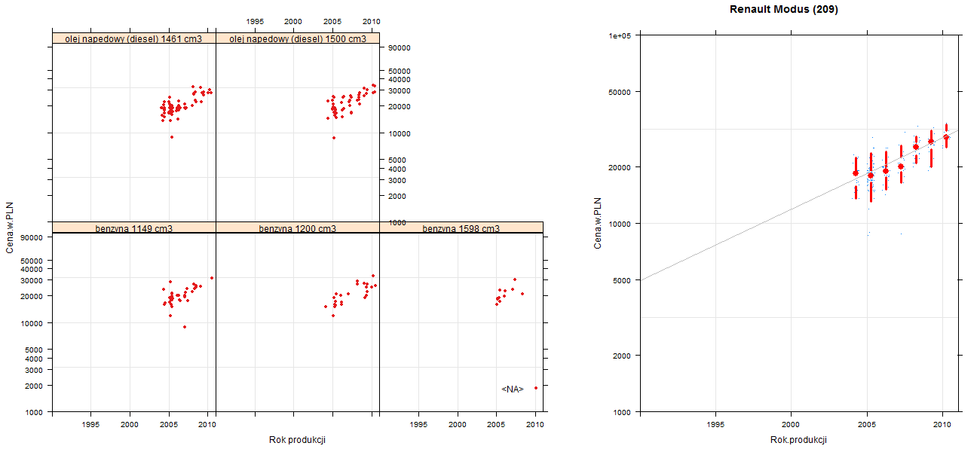980x452 pixels.
Task: Click the 1995 tick label on the Renault Modus x-axis
Action: [716, 426]
